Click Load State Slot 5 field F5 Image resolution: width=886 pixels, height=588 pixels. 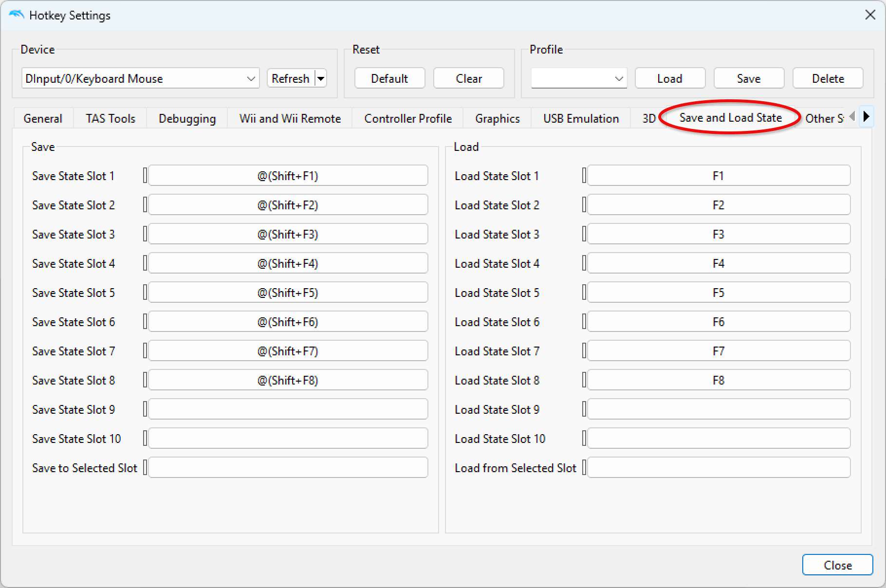(719, 293)
